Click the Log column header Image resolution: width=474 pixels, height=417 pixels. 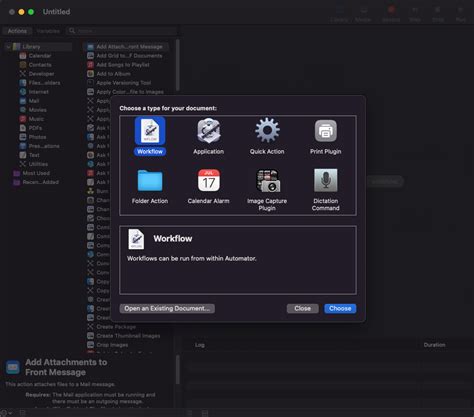click(x=200, y=345)
